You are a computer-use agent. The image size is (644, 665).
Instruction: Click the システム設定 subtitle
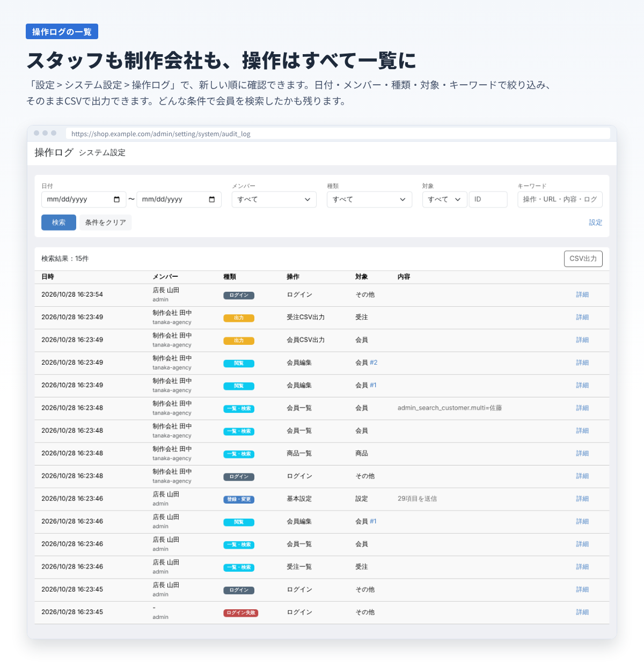click(102, 153)
